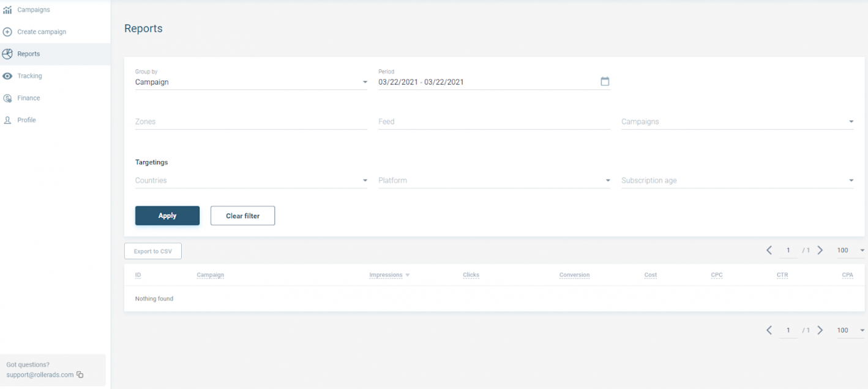The image size is (868, 389).
Task: Select Reports in the sidebar
Action: (55, 54)
